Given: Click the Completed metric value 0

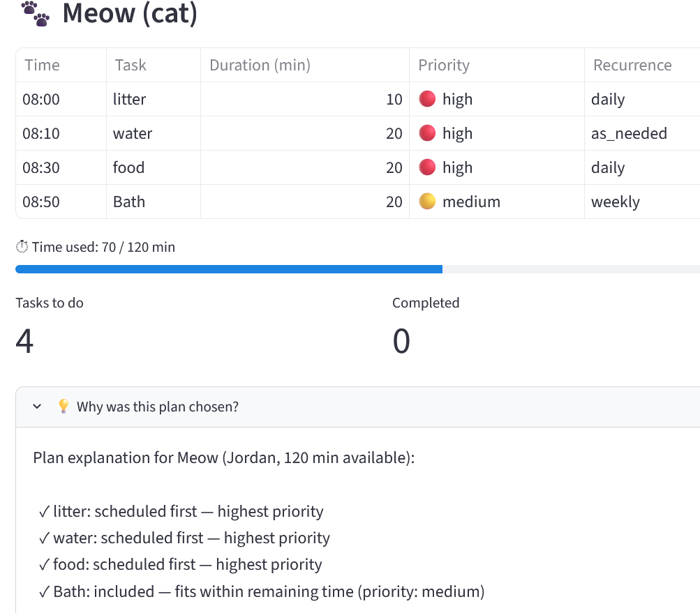Looking at the screenshot, I should (401, 341).
